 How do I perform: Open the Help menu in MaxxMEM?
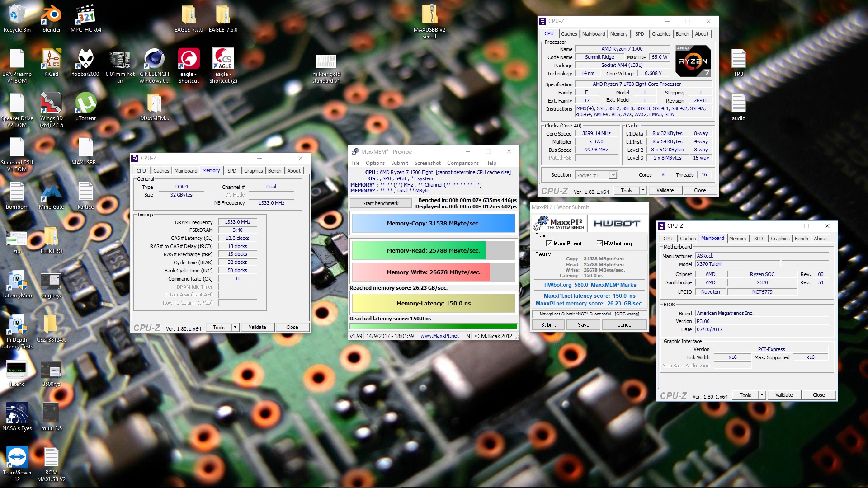pos(491,163)
